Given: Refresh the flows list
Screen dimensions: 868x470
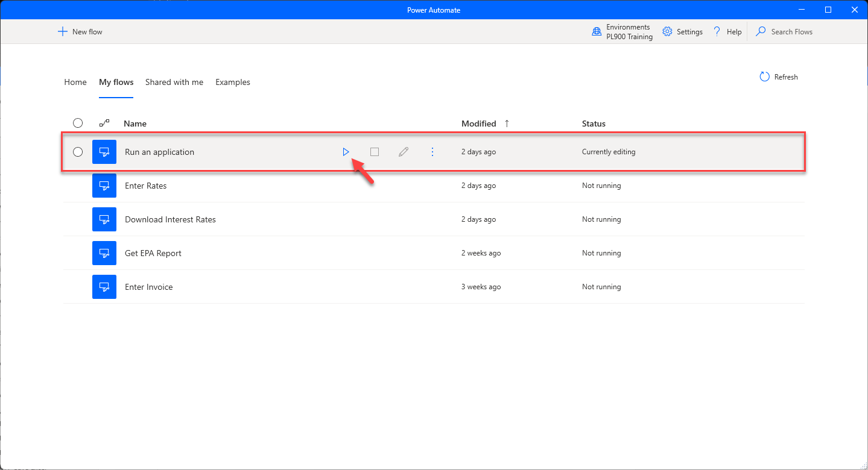Looking at the screenshot, I should coord(778,77).
